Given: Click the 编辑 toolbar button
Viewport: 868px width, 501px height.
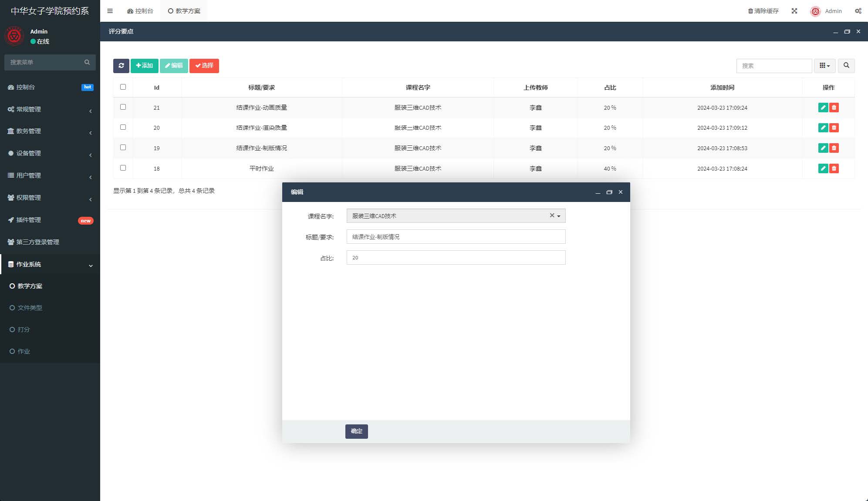Looking at the screenshot, I should [174, 66].
